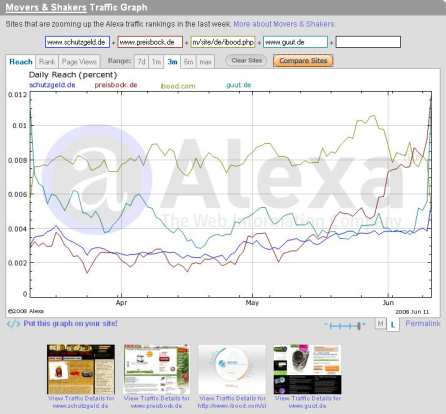Select the M medium graph size
Viewport: 446px width, 414px height.
tap(380, 323)
